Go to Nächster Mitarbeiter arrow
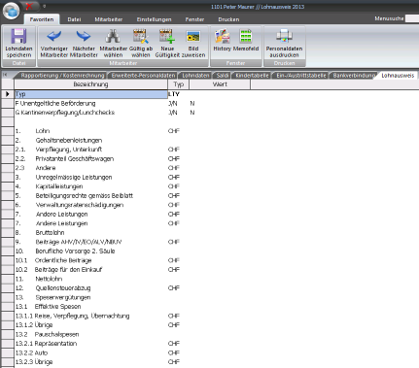Screen dimensions: 419x368 click(83, 36)
